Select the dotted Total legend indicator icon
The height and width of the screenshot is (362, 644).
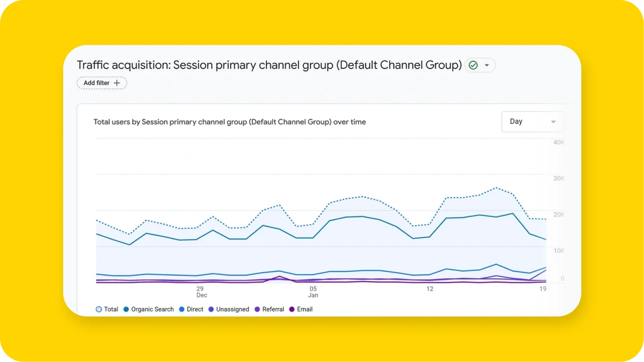(98, 309)
